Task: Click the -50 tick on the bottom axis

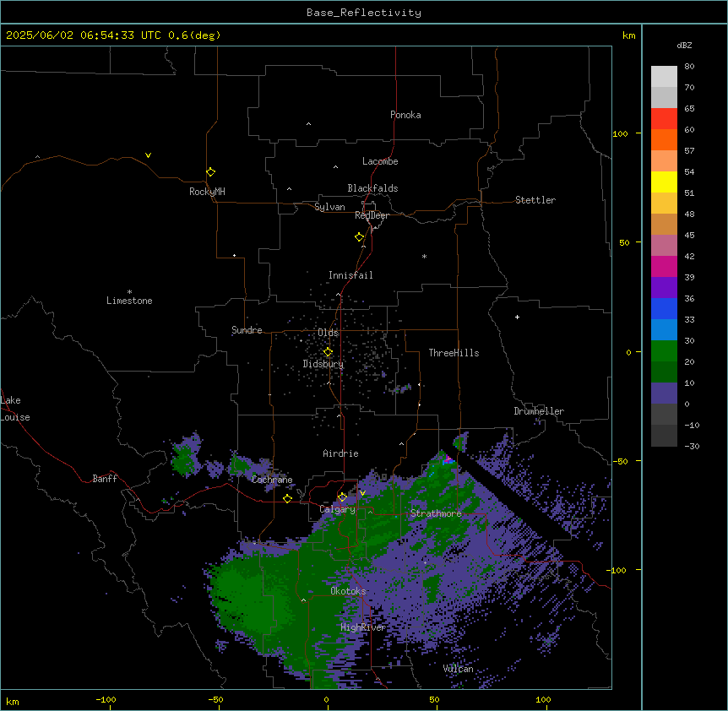Action: click(215, 699)
